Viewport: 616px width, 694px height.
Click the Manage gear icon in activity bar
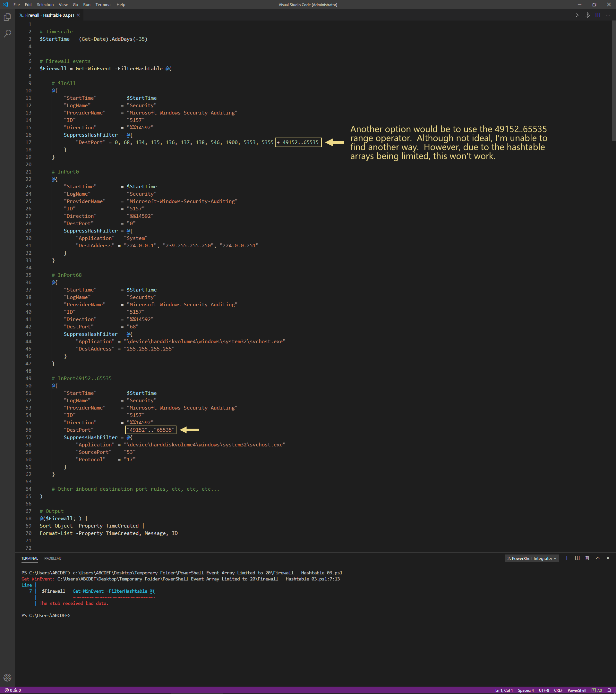(7, 677)
